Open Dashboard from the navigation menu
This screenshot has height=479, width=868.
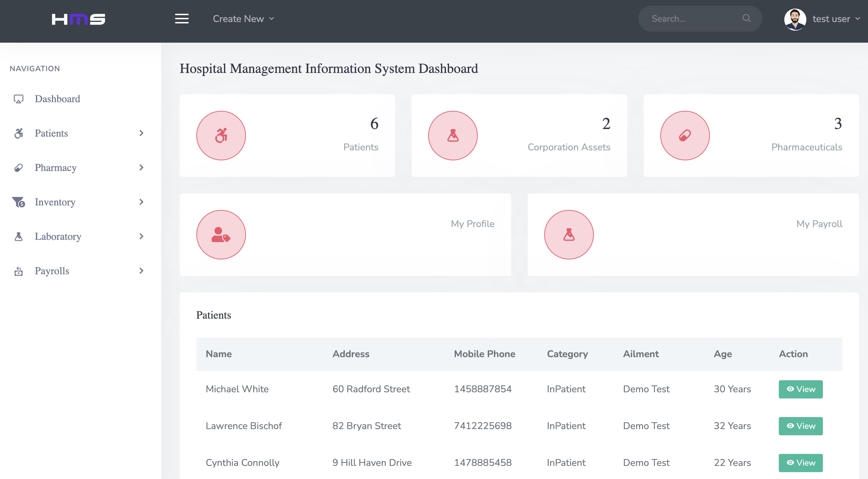point(57,99)
